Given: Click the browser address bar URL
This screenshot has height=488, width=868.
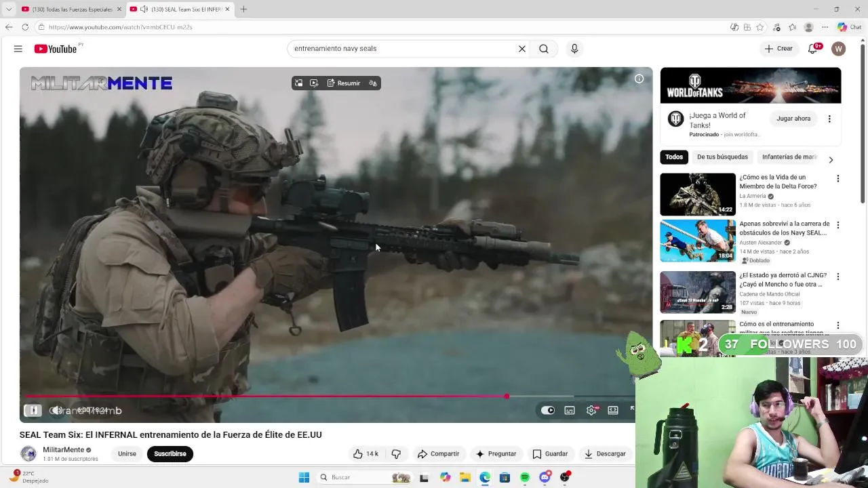Looking at the screenshot, I should [121, 27].
